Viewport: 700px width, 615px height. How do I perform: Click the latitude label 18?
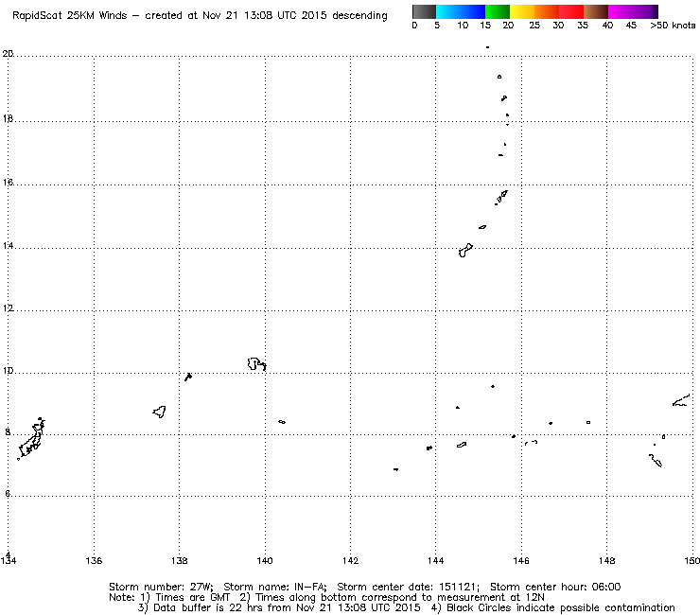coord(8,119)
